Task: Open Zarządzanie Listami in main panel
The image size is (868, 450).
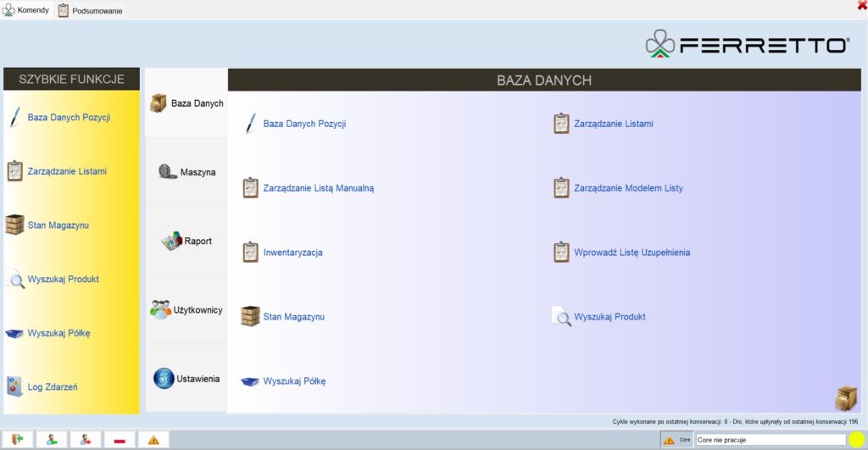Action: click(x=614, y=124)
